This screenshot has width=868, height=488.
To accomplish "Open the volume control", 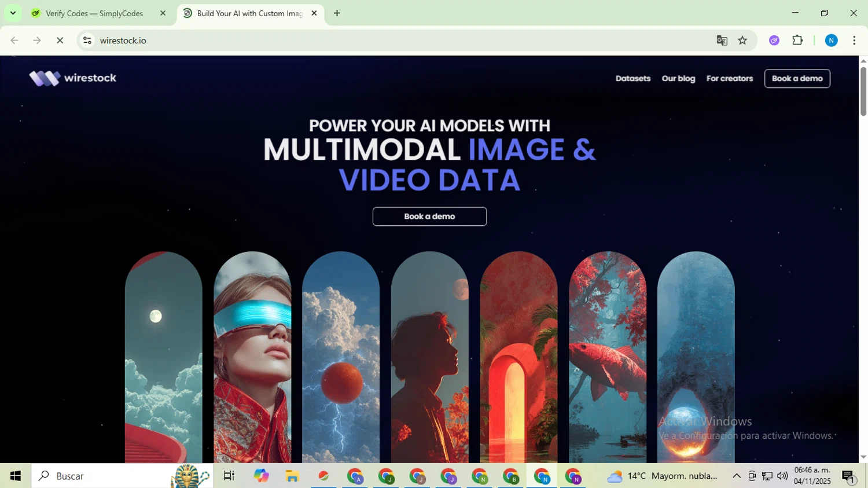I will click(782, 476).
